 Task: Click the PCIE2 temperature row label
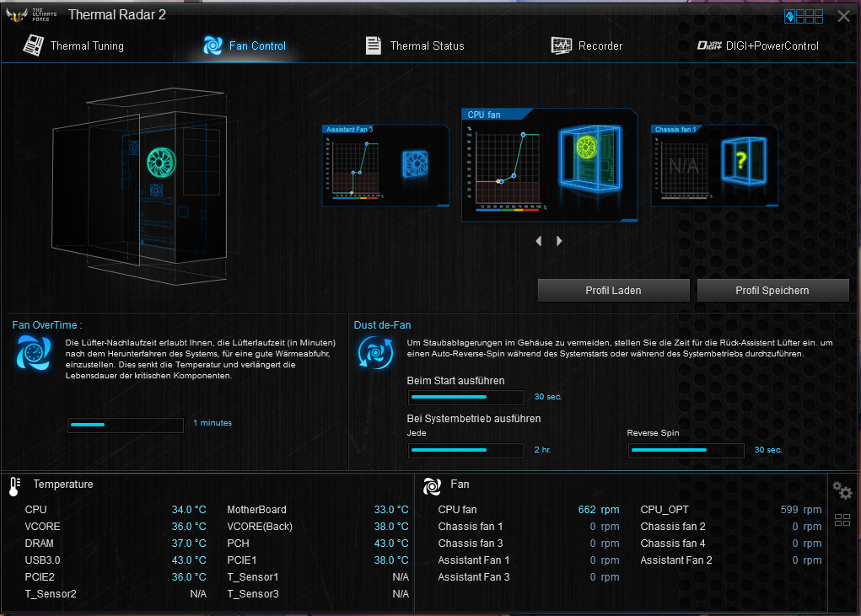[x=40, y=577]
